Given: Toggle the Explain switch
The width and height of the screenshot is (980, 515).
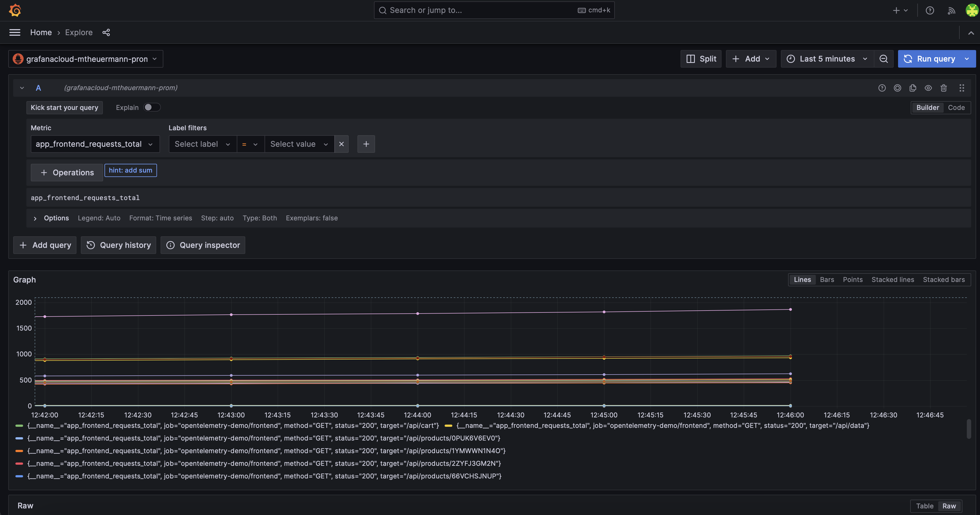Looking at the screenshot, I should pyautogui.click(x=152, y=107).
